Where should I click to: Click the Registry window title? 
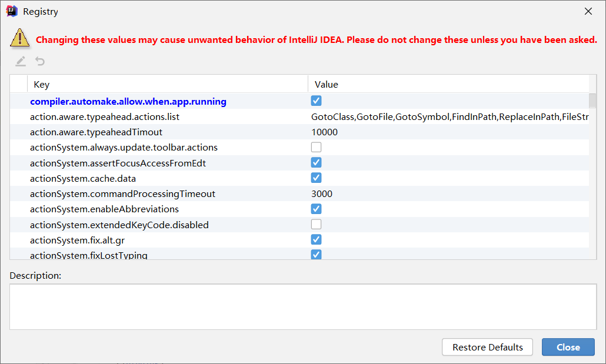(x=41, y=12)
